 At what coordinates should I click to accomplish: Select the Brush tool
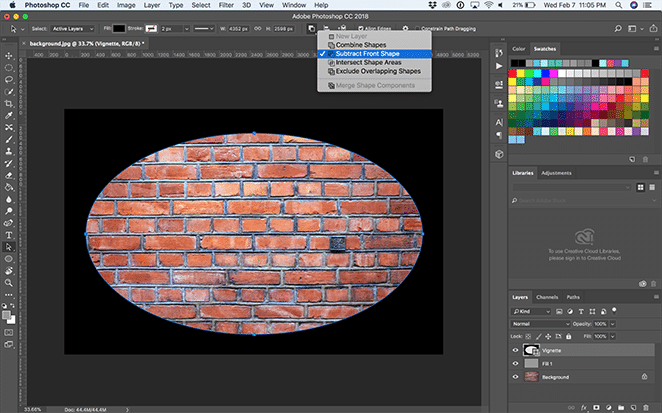pyautogui.click(x=8, y=139)
